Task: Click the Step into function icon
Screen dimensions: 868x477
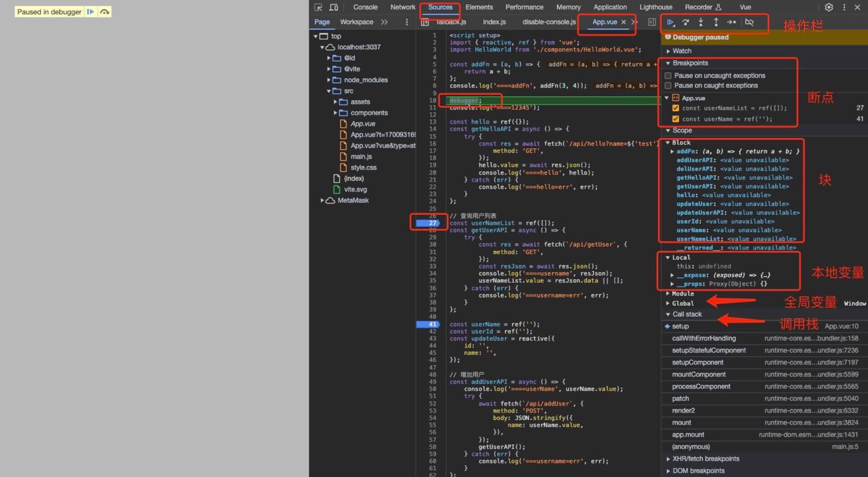Action: pyautogui.click(x=701, y=22)
